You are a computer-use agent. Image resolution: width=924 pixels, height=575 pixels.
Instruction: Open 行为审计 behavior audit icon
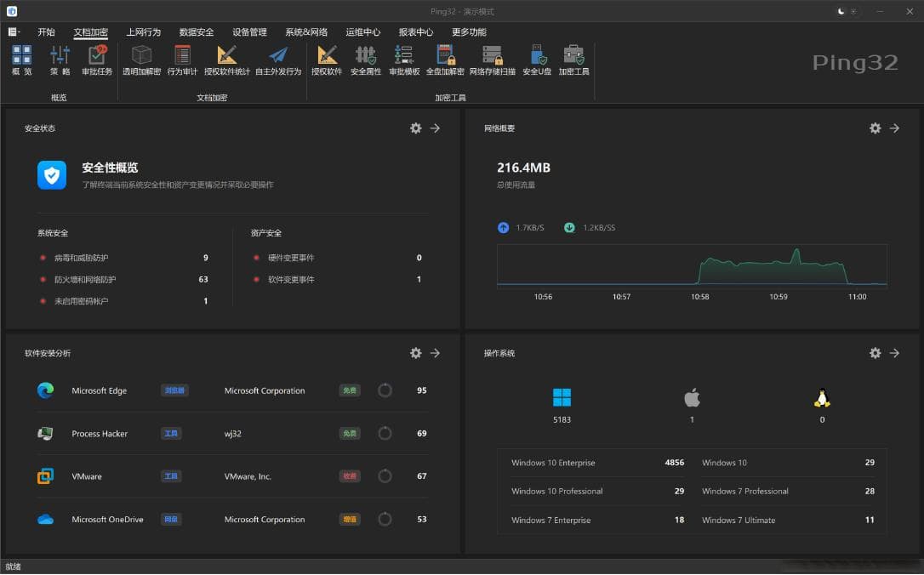pyautogui.click(x=182, y=60)
